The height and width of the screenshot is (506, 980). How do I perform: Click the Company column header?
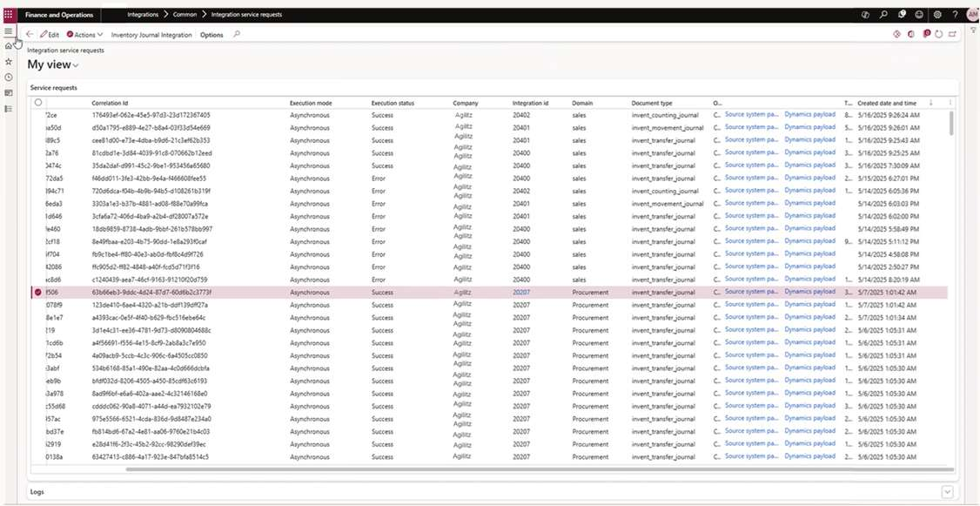point(466,103)
